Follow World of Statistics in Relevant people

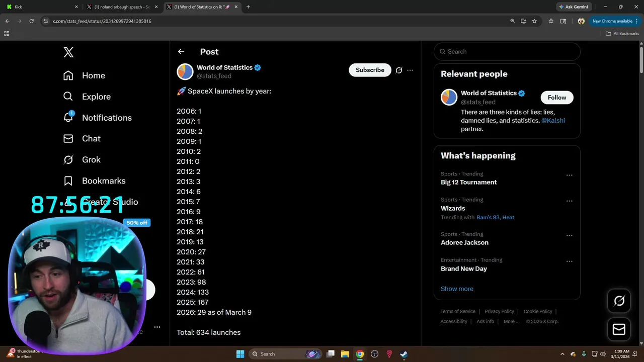point(557,98)
